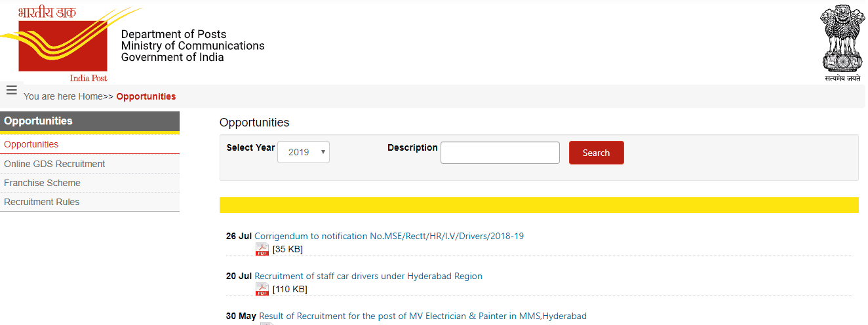Viewport: 868px width, 325px height.
Task: Open the 110 KB PDF icon
Action: (262, 289)
